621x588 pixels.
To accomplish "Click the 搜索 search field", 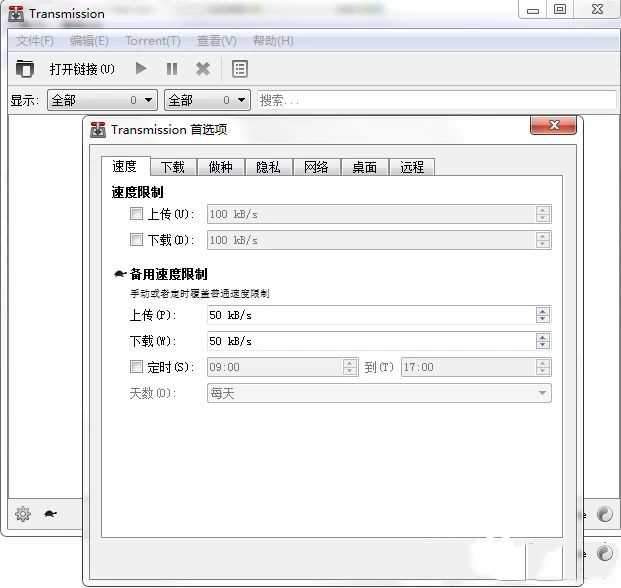I will pos(436,100).
